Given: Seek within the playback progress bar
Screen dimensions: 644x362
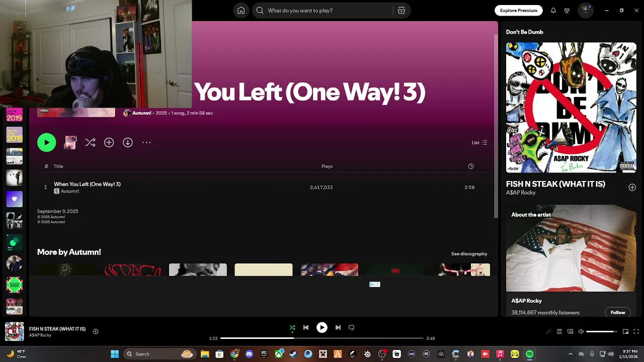Looking at the screenshot, I should click(322, 338).
